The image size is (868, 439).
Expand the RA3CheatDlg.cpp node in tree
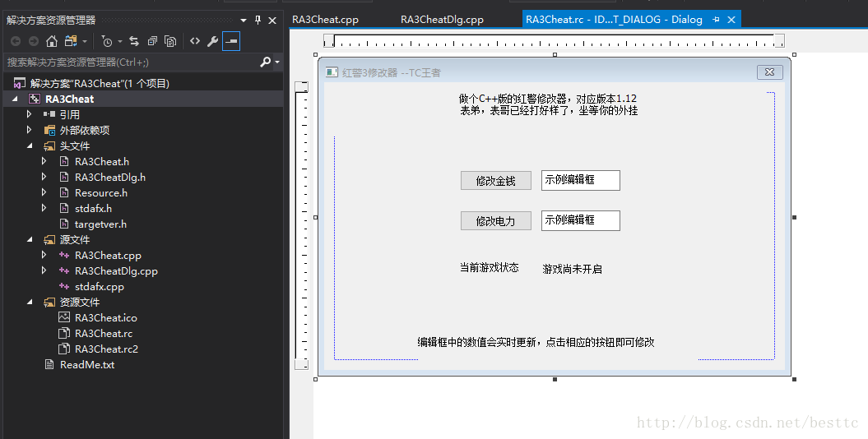point(44,271)
